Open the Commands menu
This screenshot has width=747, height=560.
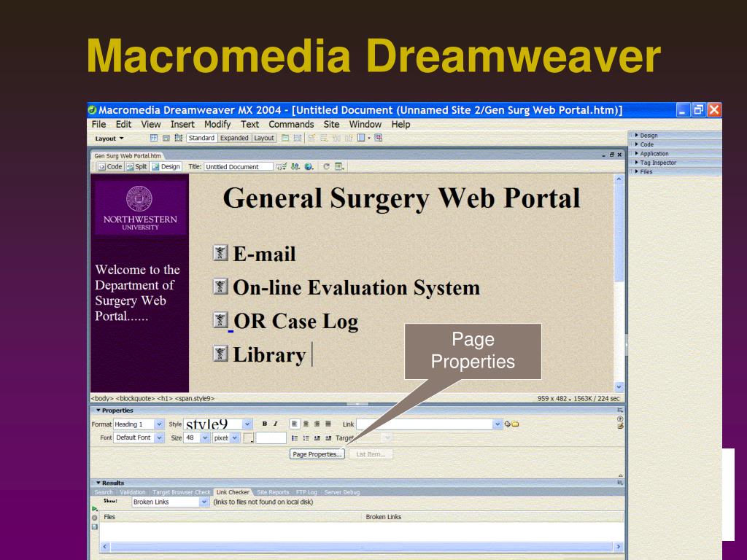click(291, 124)
